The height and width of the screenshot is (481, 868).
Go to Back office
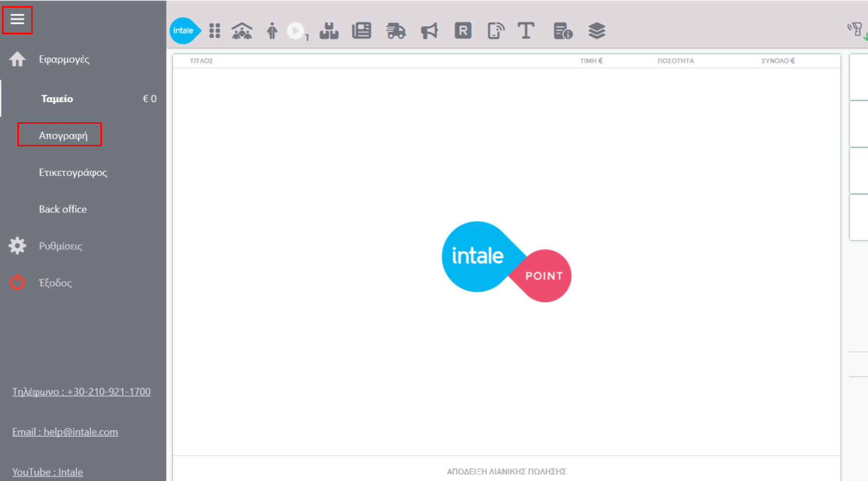coord(63,209)
